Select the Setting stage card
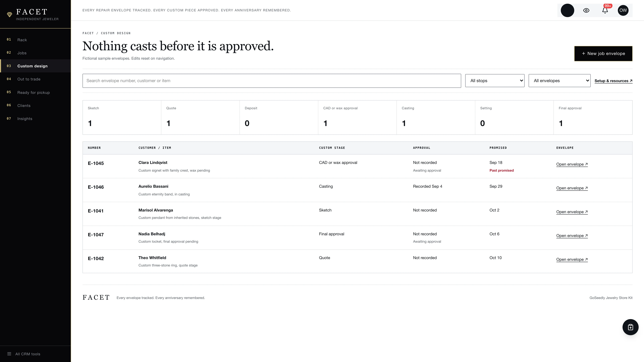The height and width of the screenshot is (362, 644). pyautogui.click(x=515, y=117)
